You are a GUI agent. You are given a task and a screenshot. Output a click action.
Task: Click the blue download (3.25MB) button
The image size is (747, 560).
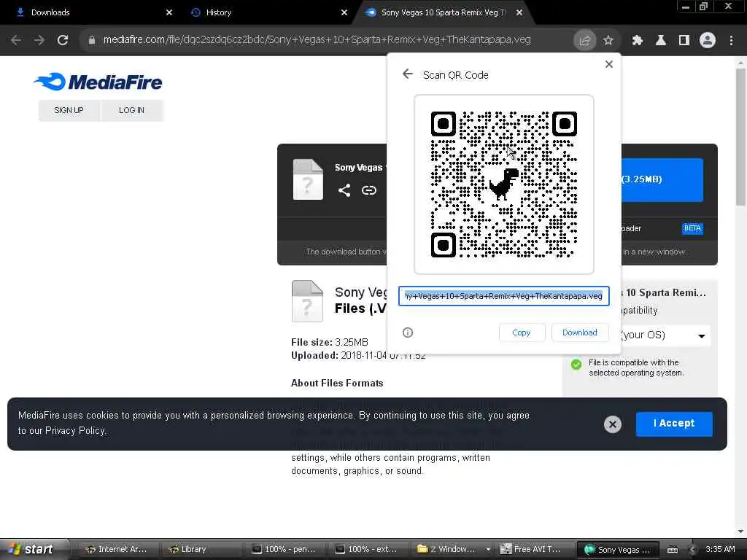662,179
